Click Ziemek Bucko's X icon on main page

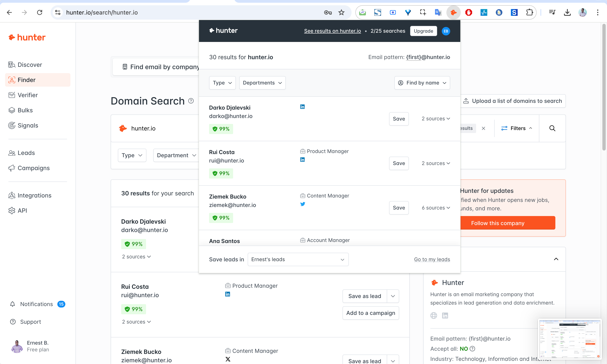click(228, 359)
